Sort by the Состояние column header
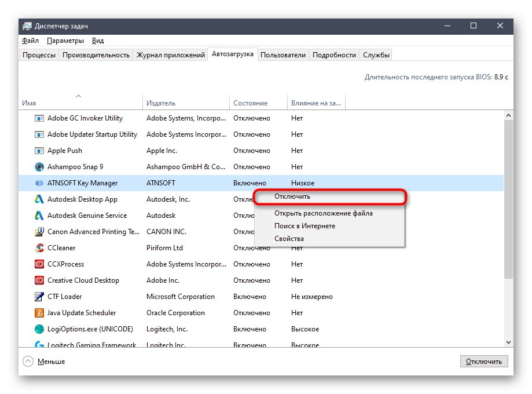 coord(250,103)
